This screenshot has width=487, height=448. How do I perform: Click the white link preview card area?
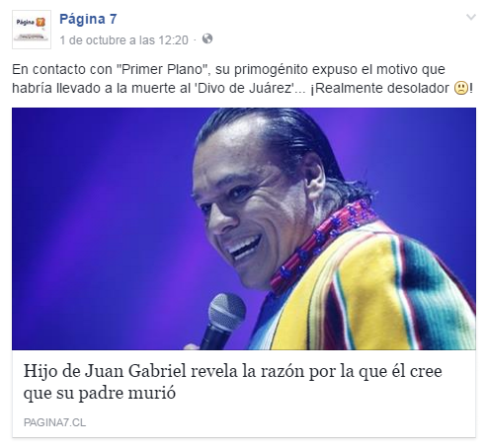(244, 394)
